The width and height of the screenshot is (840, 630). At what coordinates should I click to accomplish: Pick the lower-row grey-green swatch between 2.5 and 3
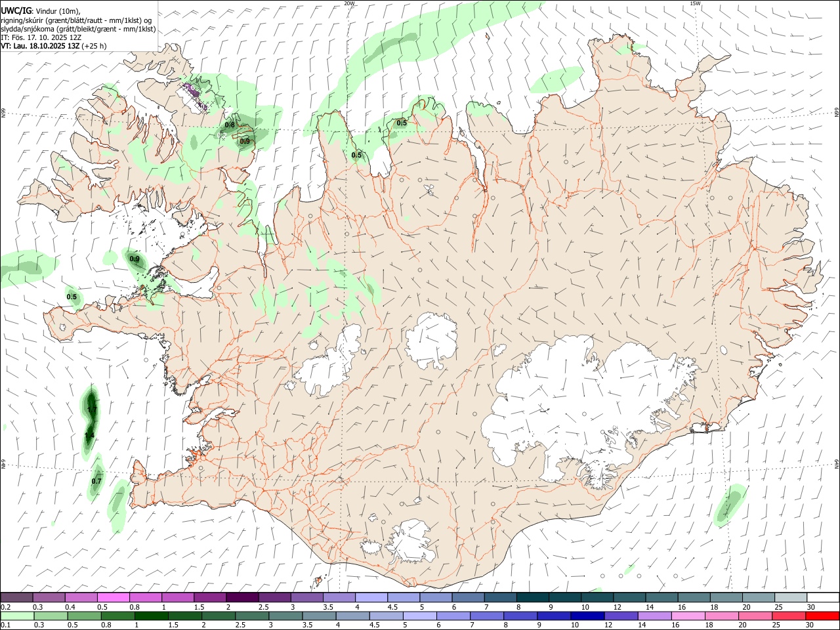pos(252,616)
